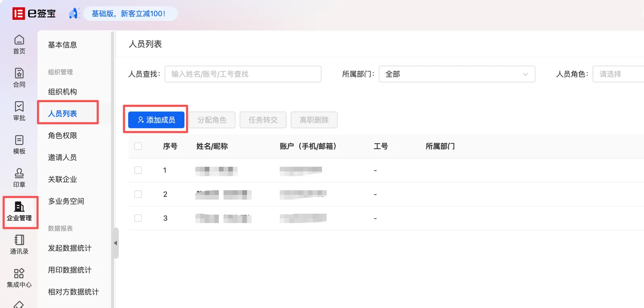Viewport: 644px width, 308px height.
Task: Select the 企业管理 enterprise management icon
Action: pos(19,211)
